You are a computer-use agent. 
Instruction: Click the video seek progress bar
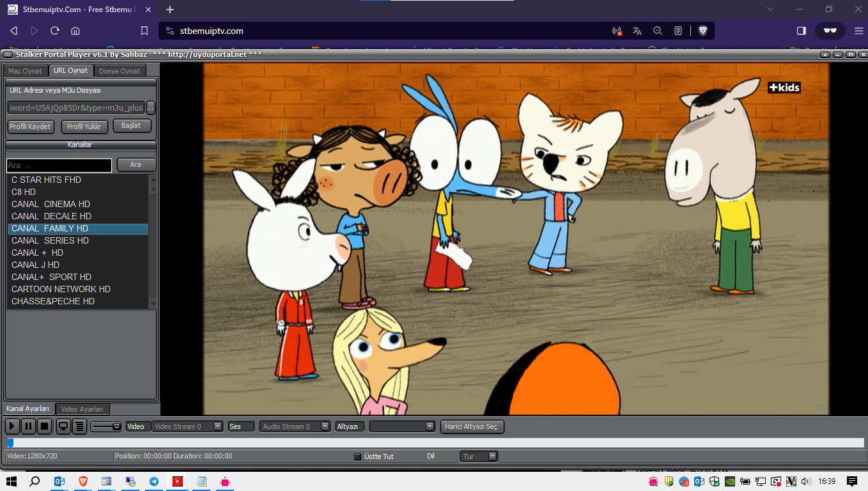click(x=435, y=442)
